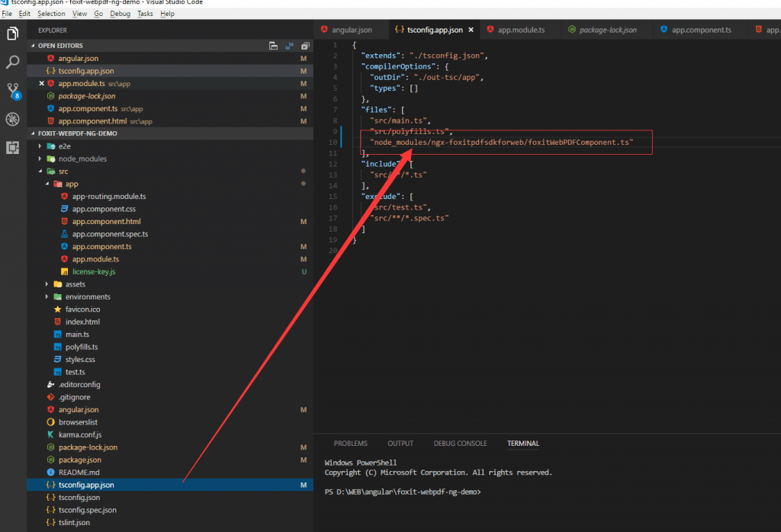Screen dimensions: 781x532
Task: Open polyfills.ts file
Action: click(170, 347)
